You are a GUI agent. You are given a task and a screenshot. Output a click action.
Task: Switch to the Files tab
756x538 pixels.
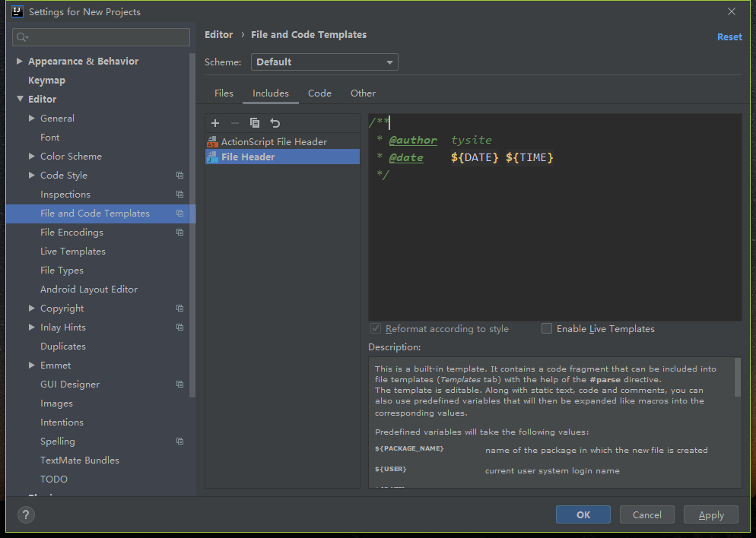click(224, 93)
